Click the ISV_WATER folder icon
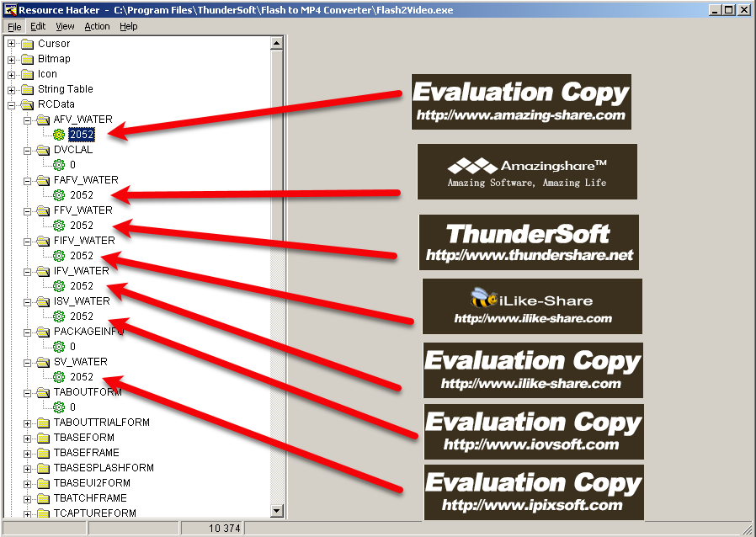The height and width of the screenshot is (537, 756). [x=44, y=302]
